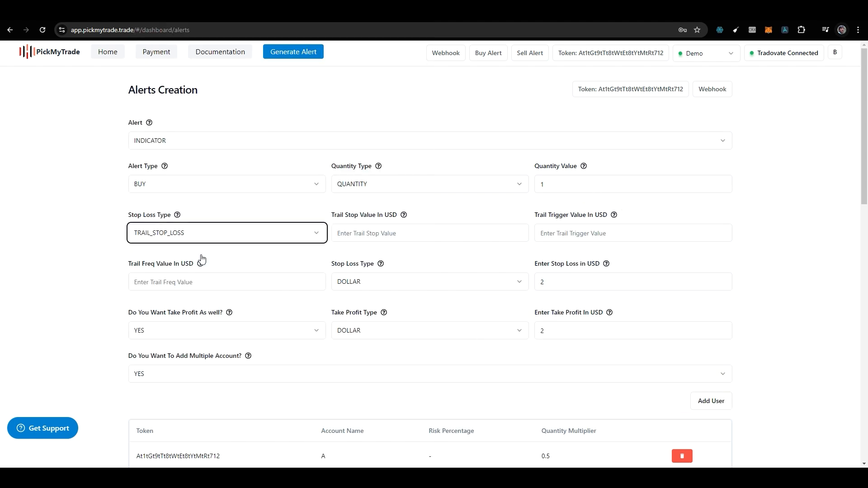868x488 pixels.
Task: Click the Get Support chat icon
Action: 21,428
